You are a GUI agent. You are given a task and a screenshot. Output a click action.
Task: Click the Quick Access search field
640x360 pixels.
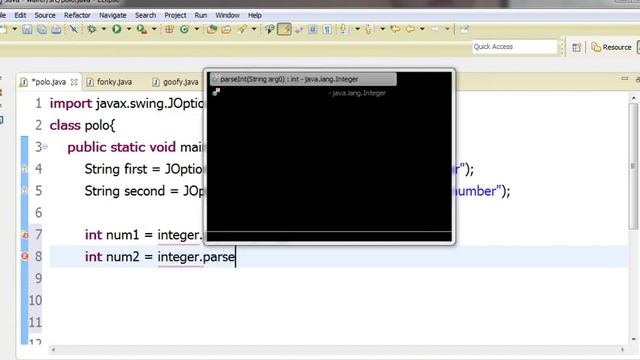[514, 47]
